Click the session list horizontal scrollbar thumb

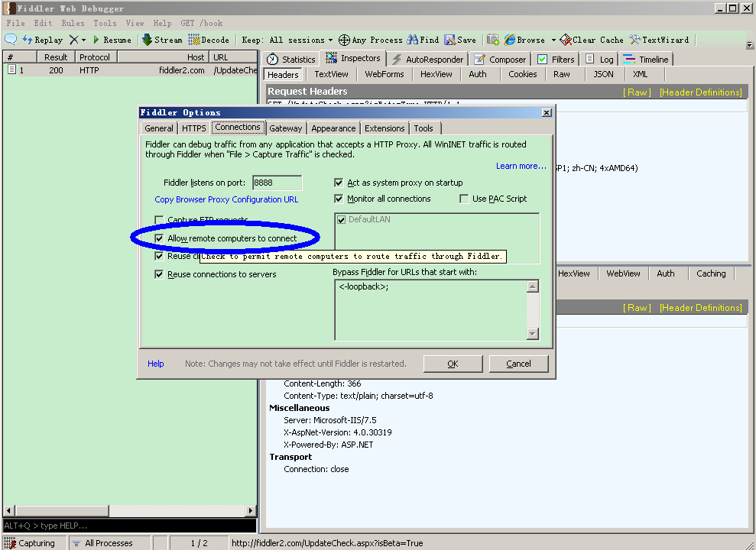pyautogui.click(x=62, y=510)
